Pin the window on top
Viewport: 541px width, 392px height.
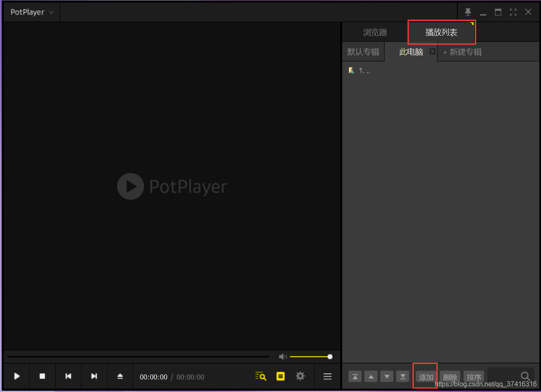coord(468,12)
